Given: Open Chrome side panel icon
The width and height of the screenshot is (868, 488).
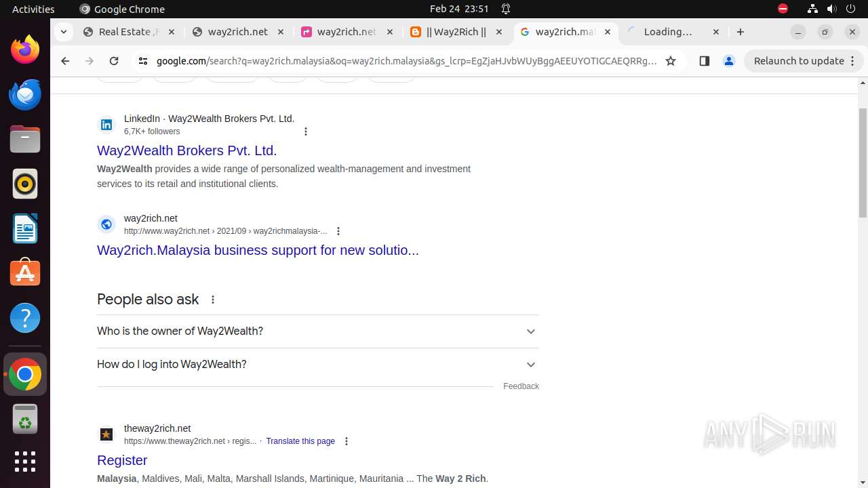Looking at the screenshot, I should coord(704,61).
